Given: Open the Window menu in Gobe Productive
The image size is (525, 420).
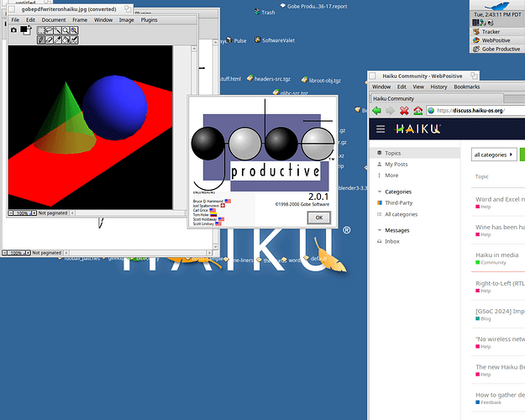Looking at the screenshot, I should 103,20.
